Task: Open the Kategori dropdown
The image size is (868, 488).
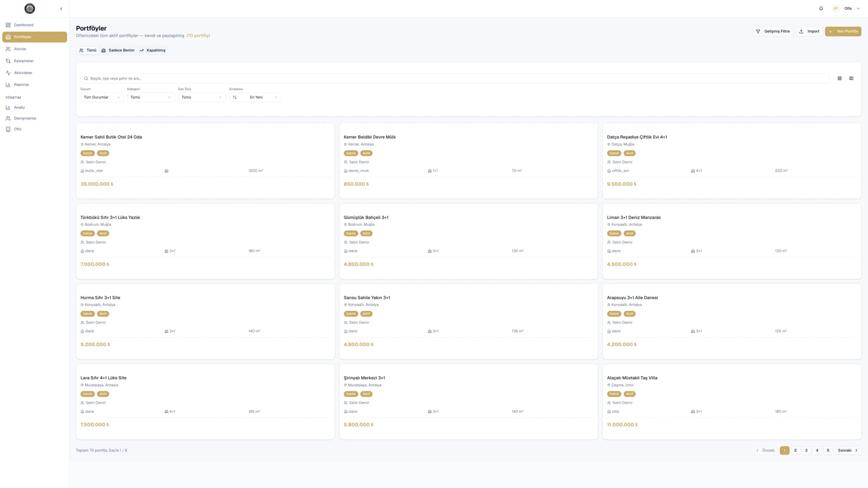Action: [151, 97]
